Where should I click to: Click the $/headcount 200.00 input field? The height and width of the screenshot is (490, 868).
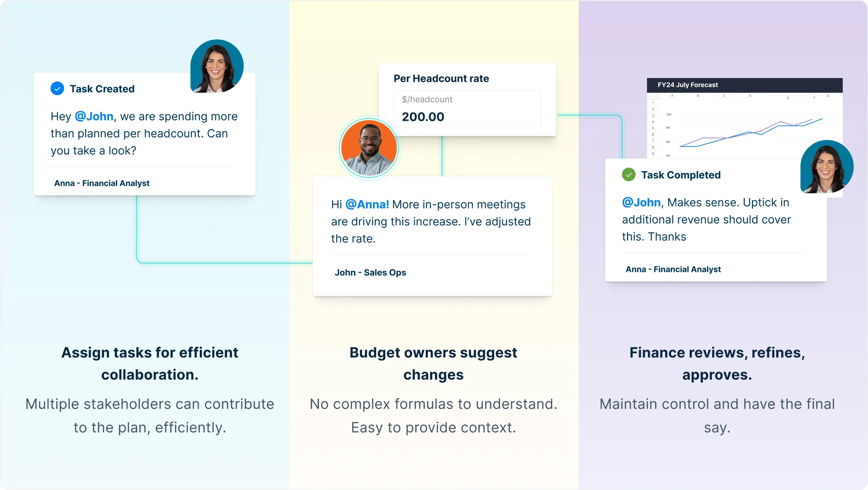[467, 109]
